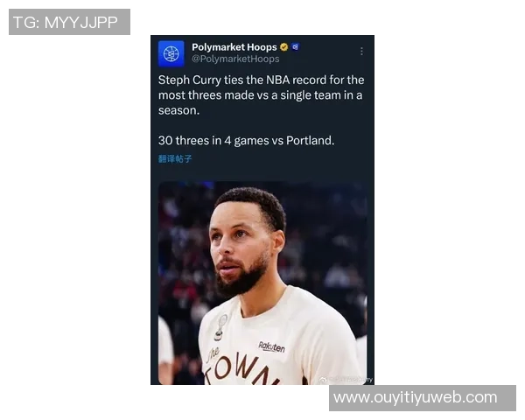Click the "Steph Curry ties the NBA record" line

(x=261, y=80)
